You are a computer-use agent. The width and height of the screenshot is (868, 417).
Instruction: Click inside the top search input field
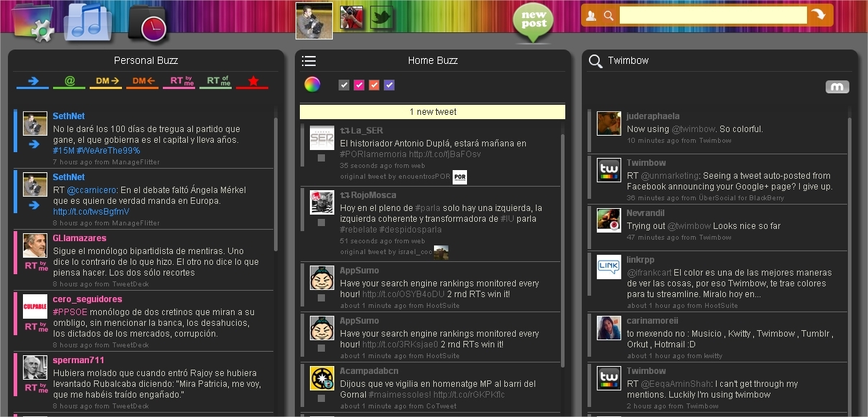[714, 14]
